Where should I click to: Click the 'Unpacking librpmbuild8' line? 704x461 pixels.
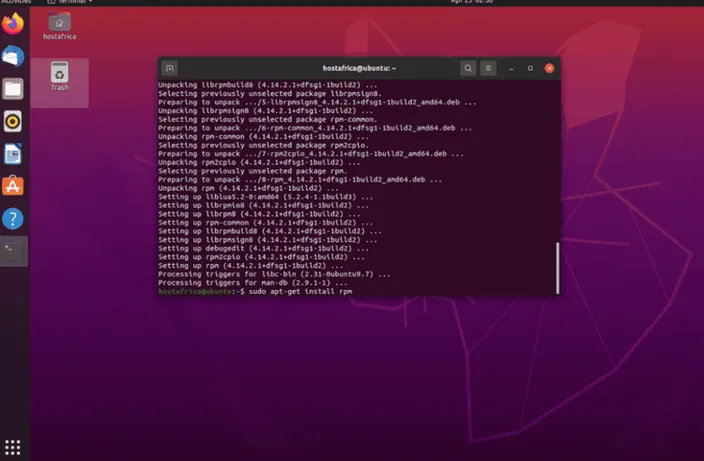pos(268,85)
